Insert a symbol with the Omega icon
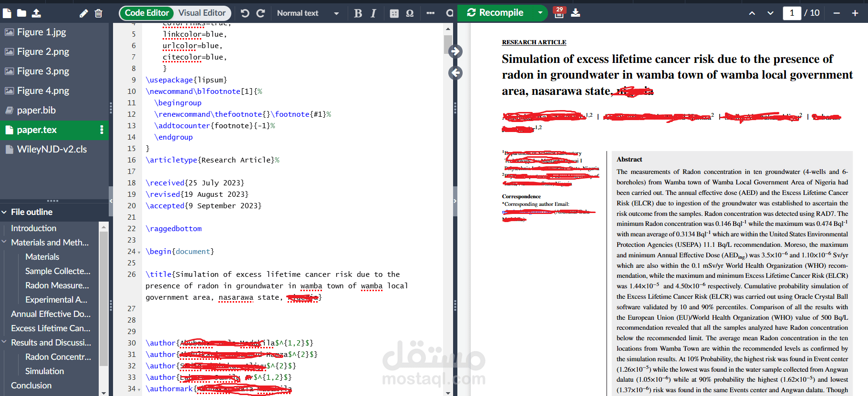 click(x=410, y=13)
